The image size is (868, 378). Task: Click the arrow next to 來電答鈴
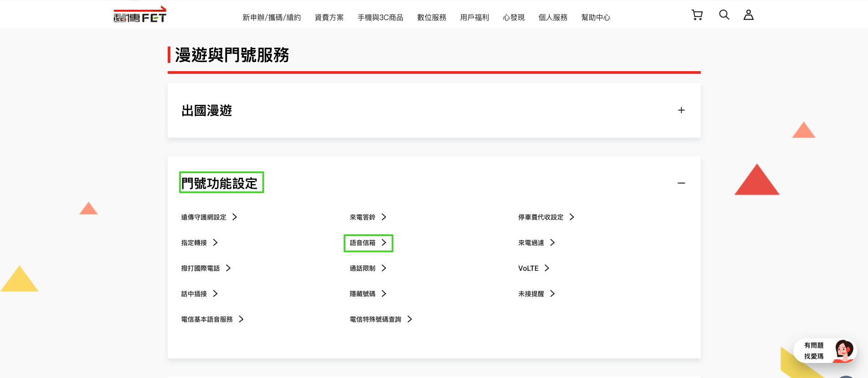tap(384, 217)
